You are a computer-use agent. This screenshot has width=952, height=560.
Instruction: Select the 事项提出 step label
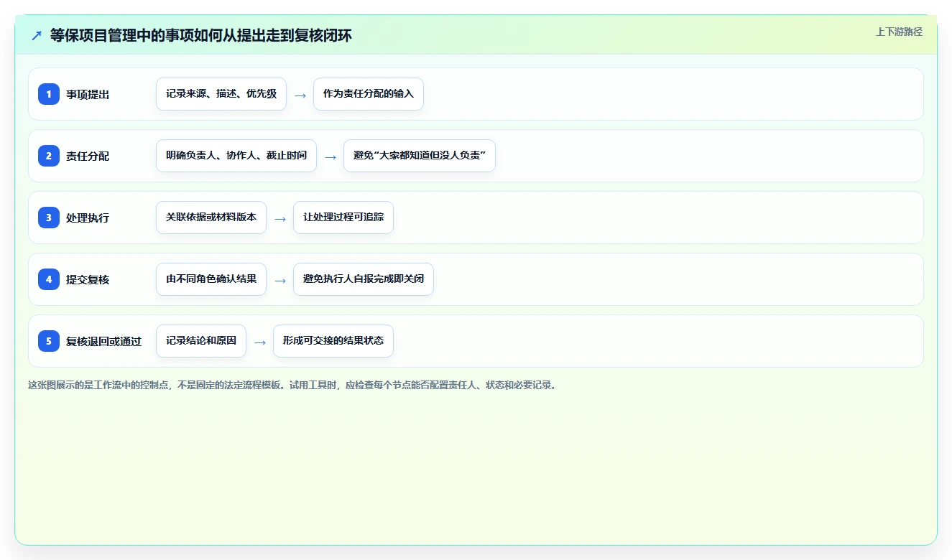click(88, 94)
